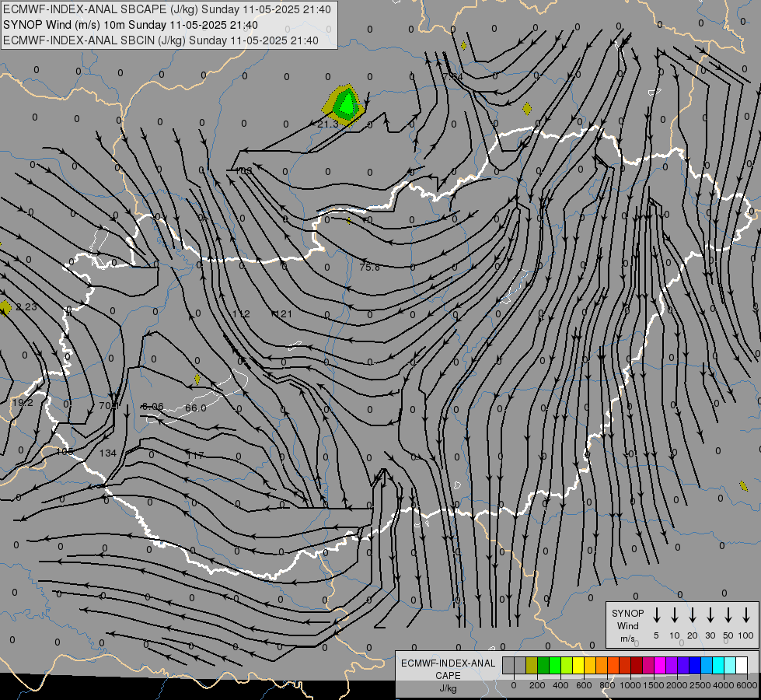Image resolution: width=761 pixels, height=700 pixels.
Task: Pick the deep blue swatch above 2500
Action: [695, 665]
